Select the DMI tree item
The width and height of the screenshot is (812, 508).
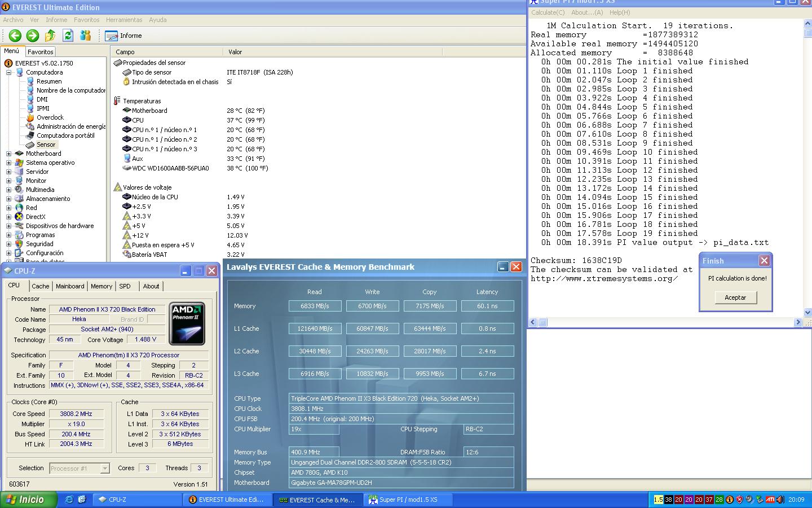[x=42, y=99]
